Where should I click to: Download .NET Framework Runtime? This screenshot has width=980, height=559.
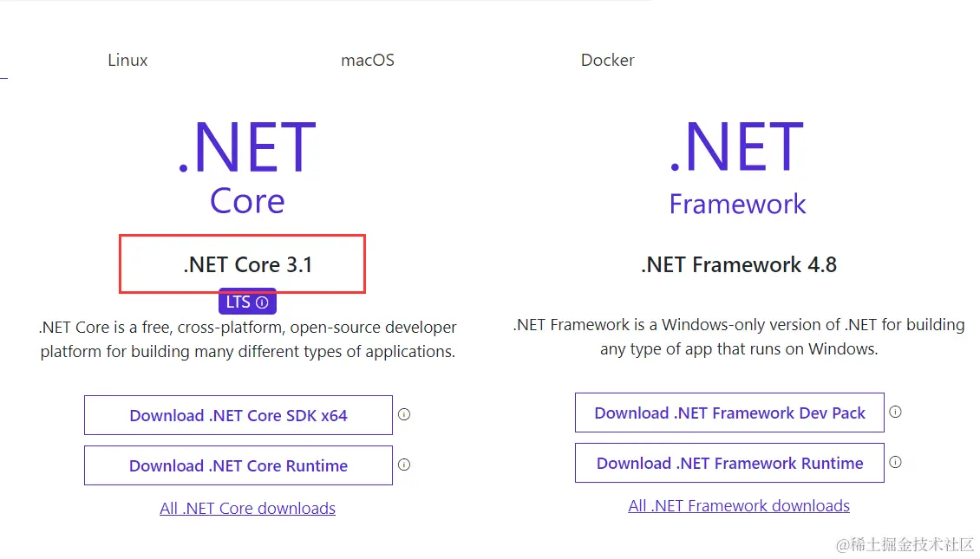point(729,463)
